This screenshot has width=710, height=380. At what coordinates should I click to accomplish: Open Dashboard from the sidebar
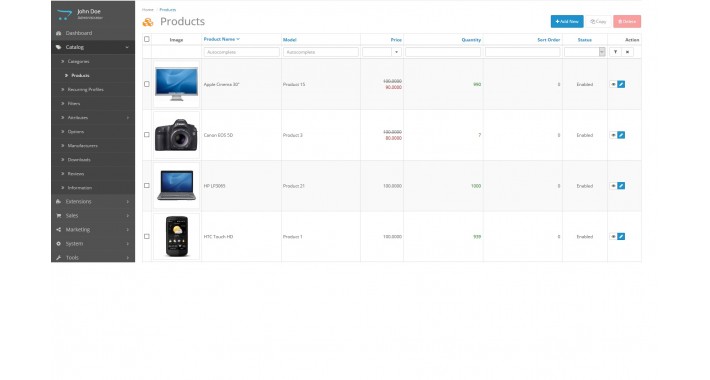(x=93, y=33)
